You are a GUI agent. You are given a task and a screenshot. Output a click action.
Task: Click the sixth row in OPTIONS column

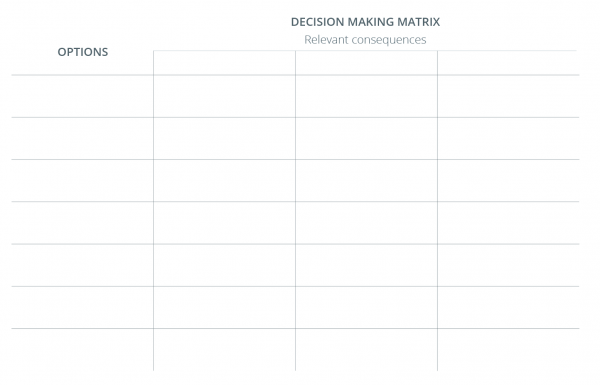[82, 307]
